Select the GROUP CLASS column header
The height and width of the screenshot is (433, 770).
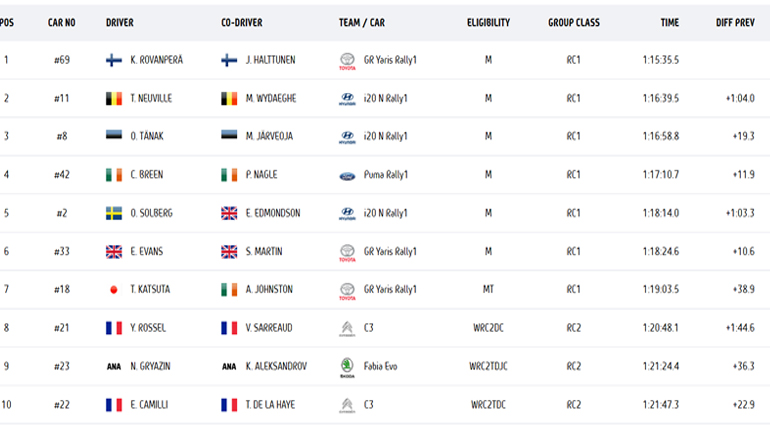pos(574,23)
